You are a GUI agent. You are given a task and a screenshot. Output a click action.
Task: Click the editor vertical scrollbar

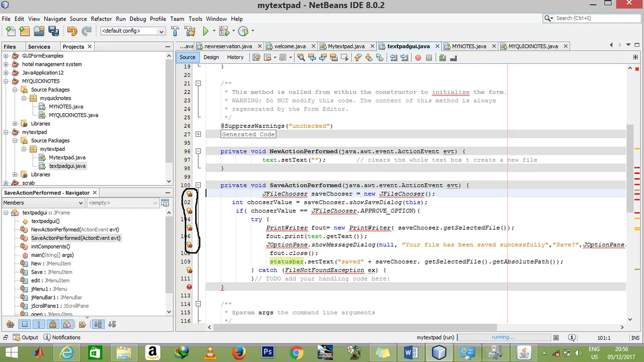tap(629, 168)
